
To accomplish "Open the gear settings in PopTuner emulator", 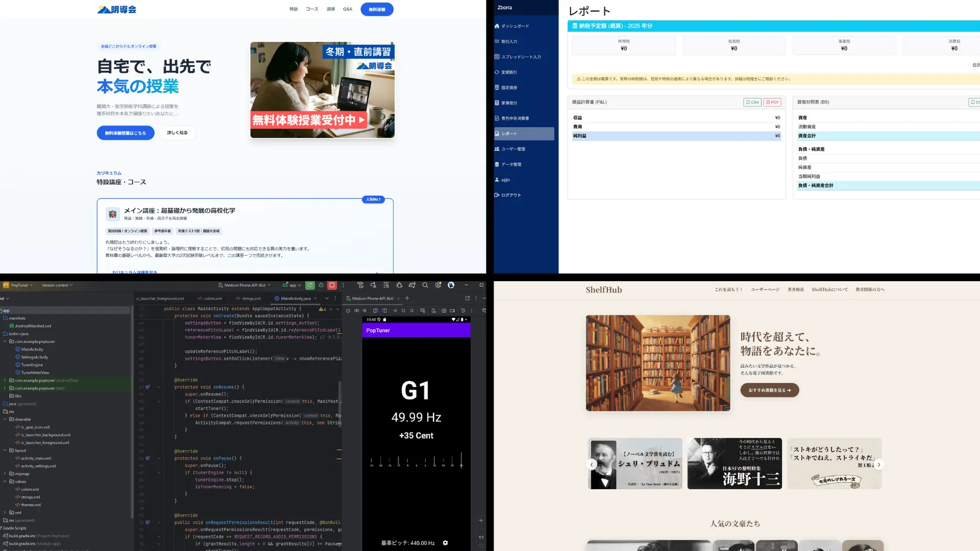I will 445,543.
